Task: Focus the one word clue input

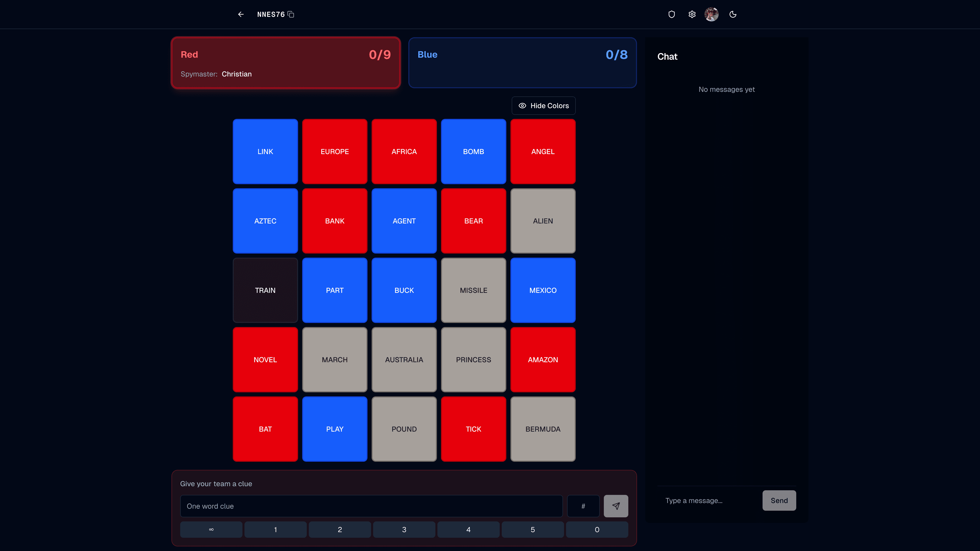Action: 371,506
